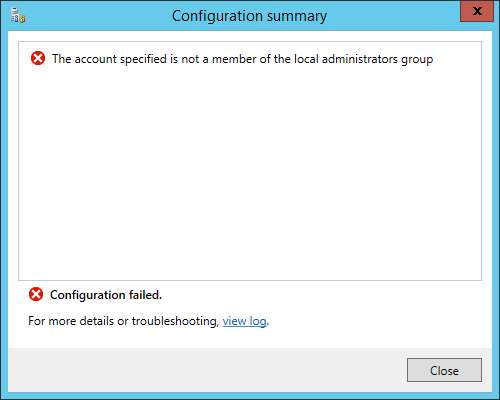
Task: Click "administrators group" words in error line
Action: [x=377, y=59]
